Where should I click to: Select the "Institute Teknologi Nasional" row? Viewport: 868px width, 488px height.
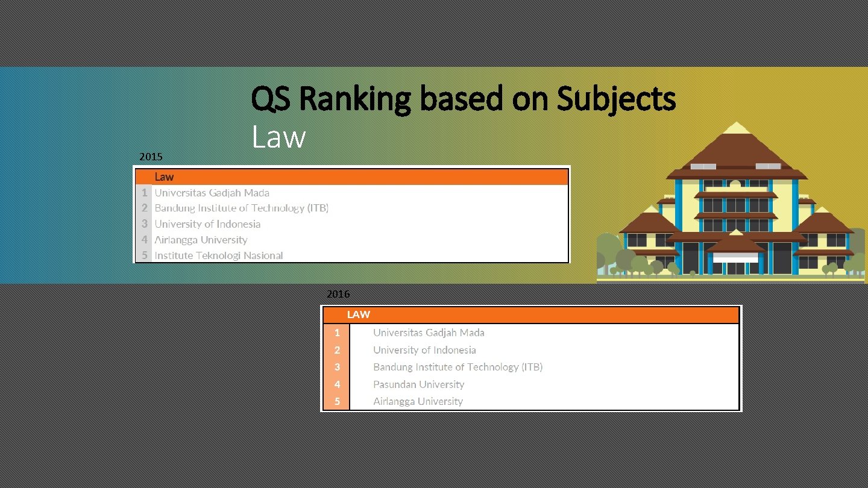click(x=351, y=255)
